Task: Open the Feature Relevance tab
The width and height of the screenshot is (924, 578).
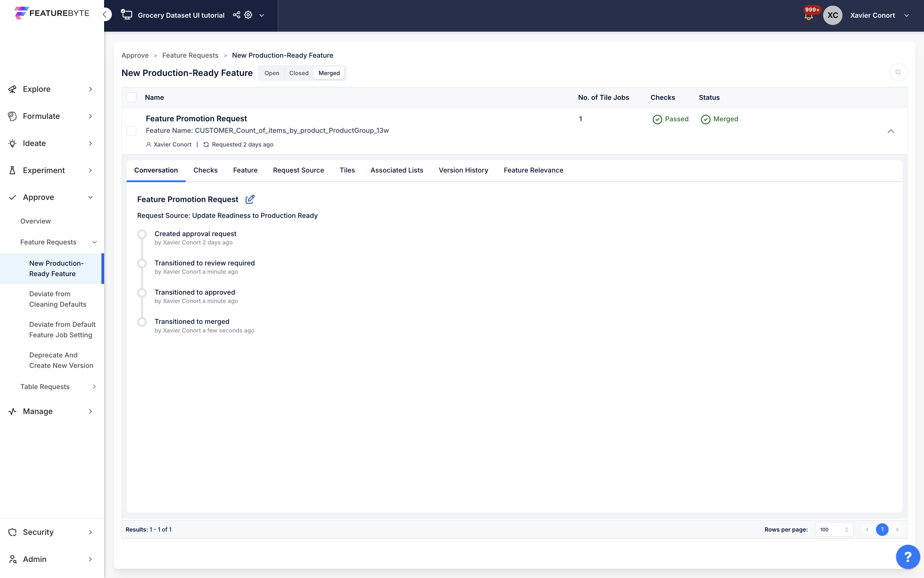Action: (533, 170)
